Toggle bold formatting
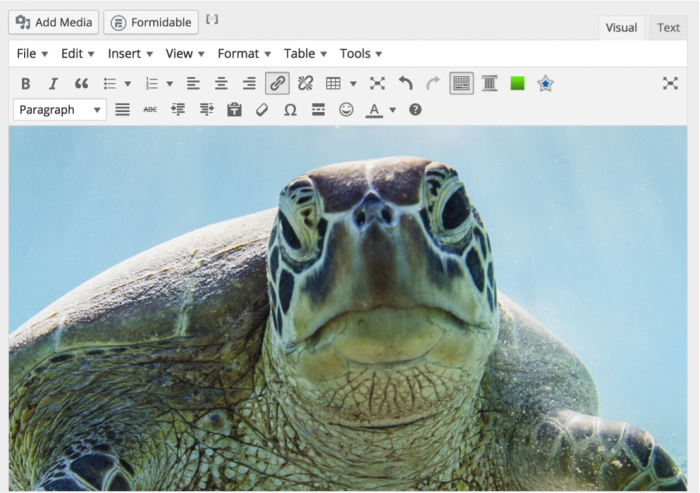 tap(26, 84)
